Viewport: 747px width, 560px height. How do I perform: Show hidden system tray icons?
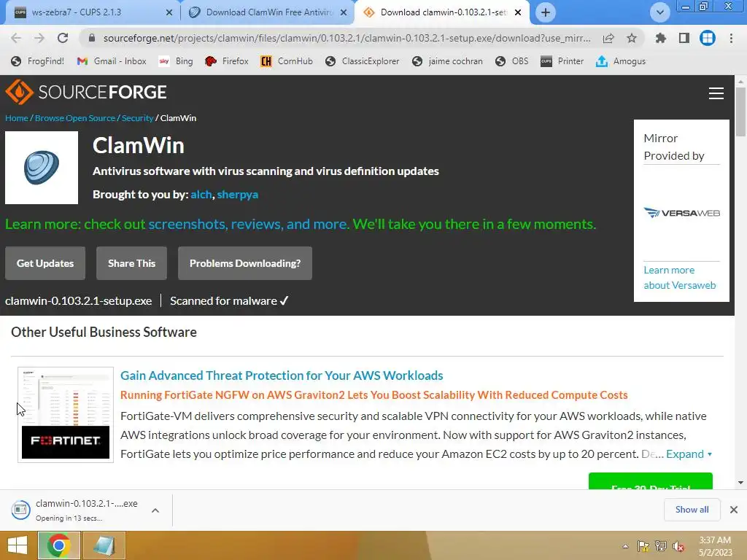(625, 546)
